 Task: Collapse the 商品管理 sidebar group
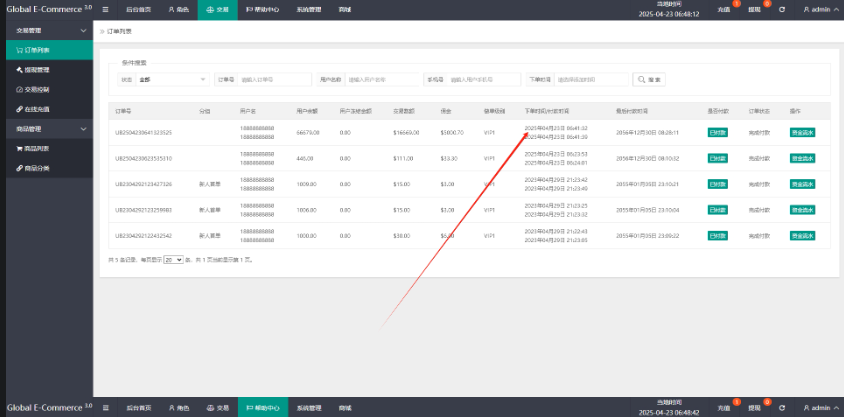click(49, 129)
